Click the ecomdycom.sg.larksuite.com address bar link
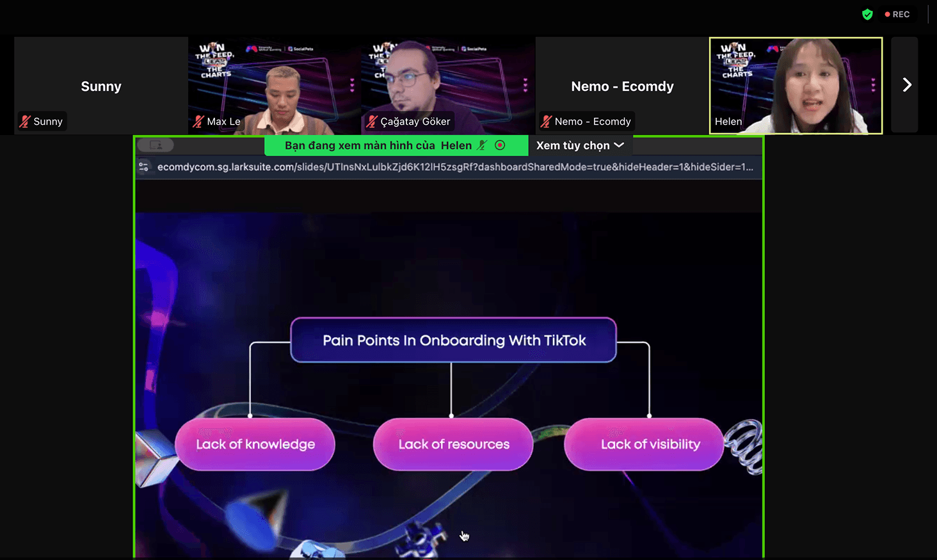The image size is (937, 560). point(384,166)
